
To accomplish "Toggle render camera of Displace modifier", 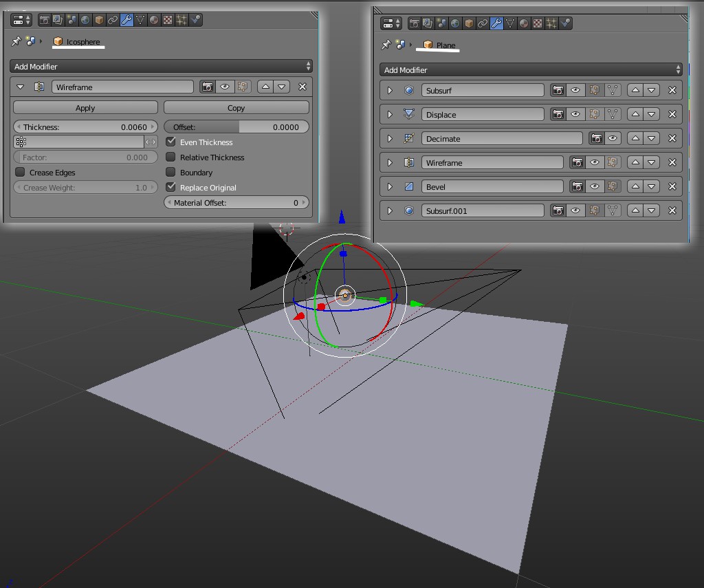I will [558, 115].
